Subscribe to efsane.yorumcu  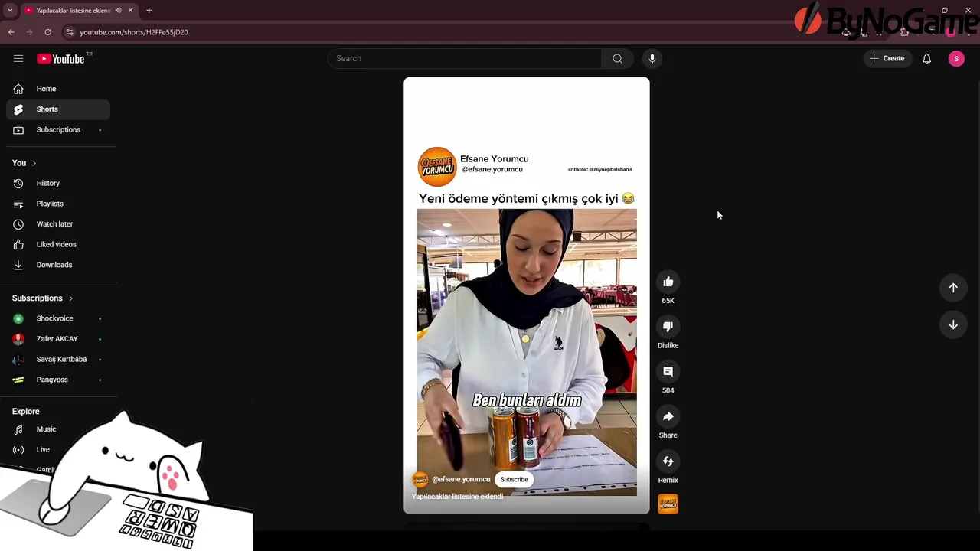(514, 480)
